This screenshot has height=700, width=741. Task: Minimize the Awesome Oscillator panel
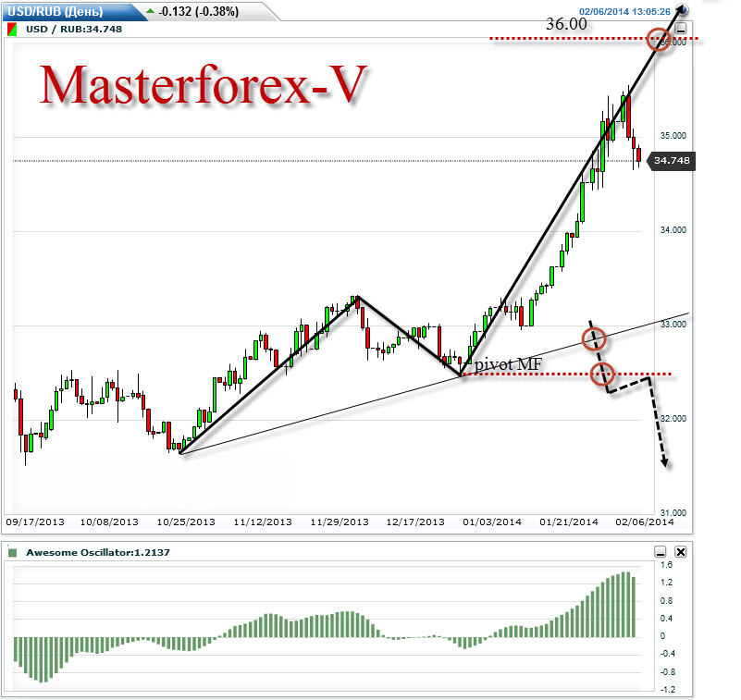tap(661, 552)
